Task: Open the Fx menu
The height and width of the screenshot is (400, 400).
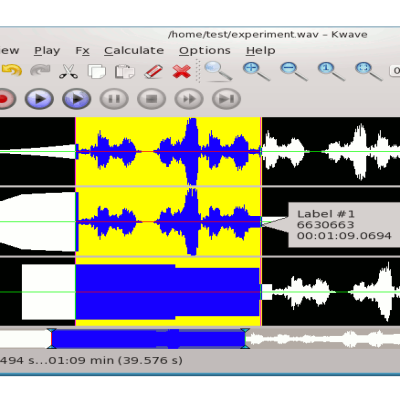Action: click(82, 50)
